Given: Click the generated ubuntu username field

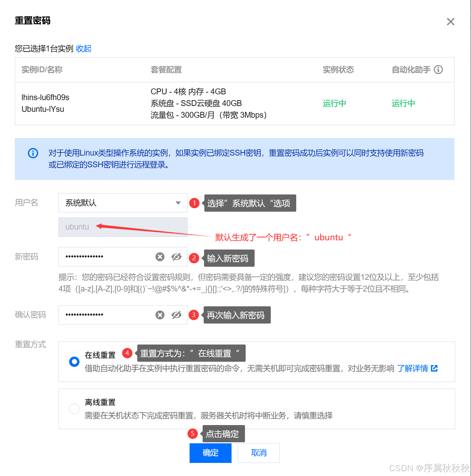Looking at the screenshot, I should click(103, 227).
